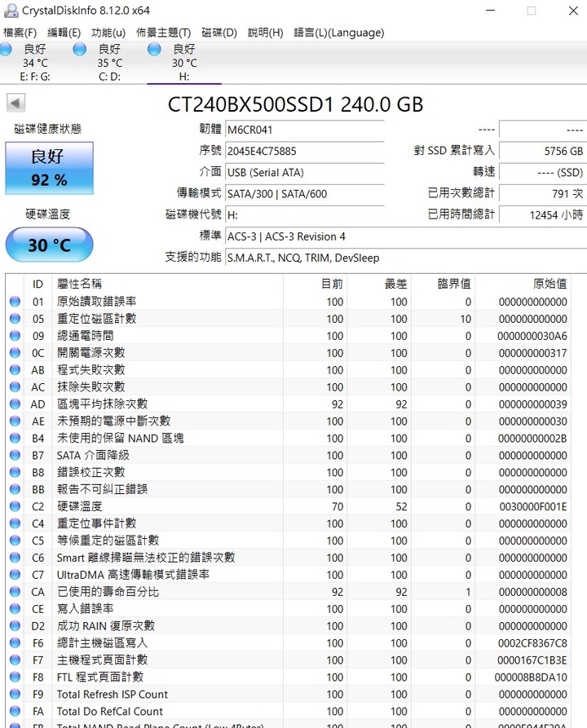Click the 目前 column header

click(315, 284)
